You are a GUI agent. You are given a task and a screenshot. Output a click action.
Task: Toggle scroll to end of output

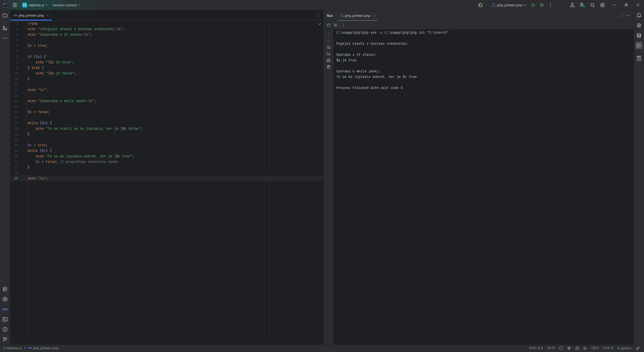[x=329, y=54]
